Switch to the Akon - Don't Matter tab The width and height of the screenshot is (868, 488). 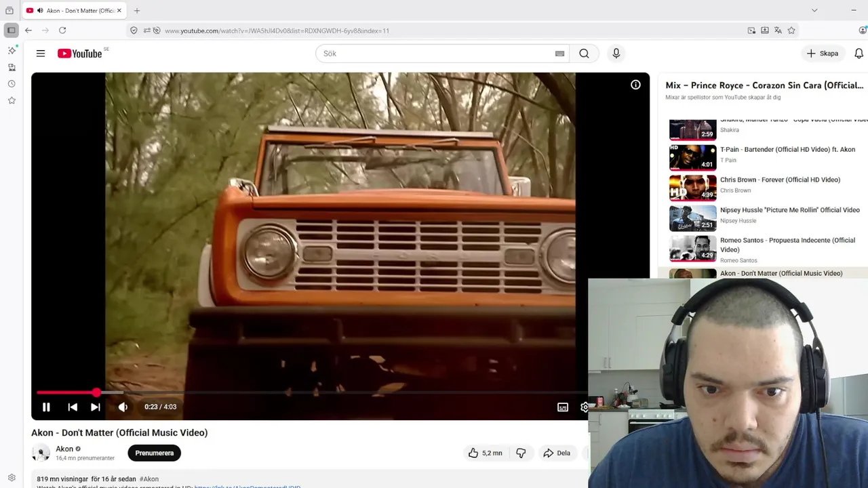tap(74, 11)
